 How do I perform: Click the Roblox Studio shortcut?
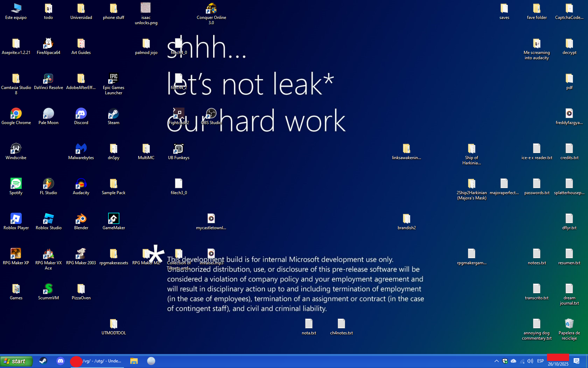(48, 222)
